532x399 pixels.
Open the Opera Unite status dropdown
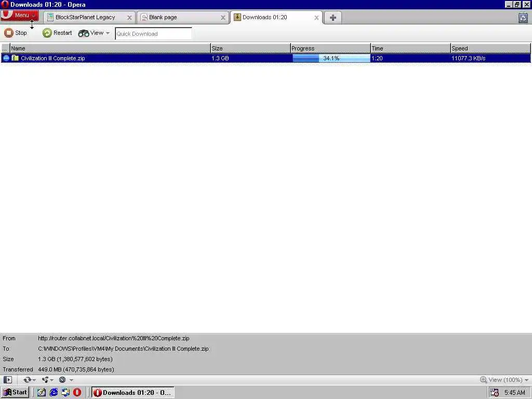coord(47,380)
